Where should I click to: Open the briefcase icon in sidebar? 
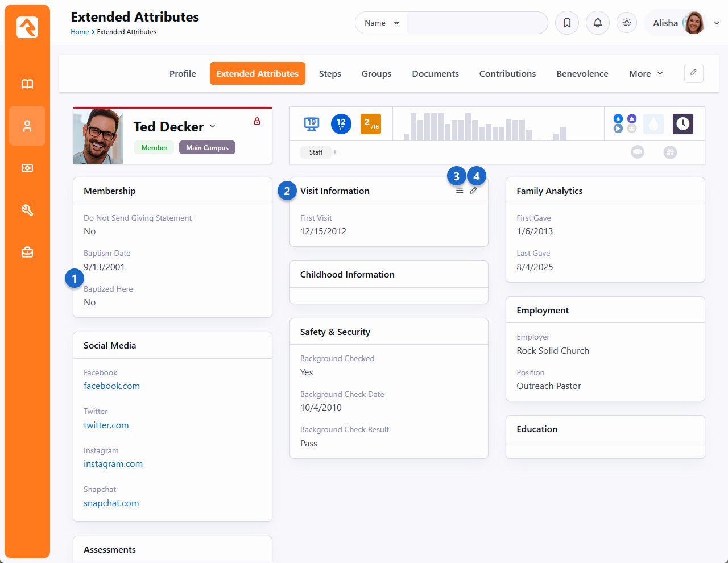coord(27,252)
